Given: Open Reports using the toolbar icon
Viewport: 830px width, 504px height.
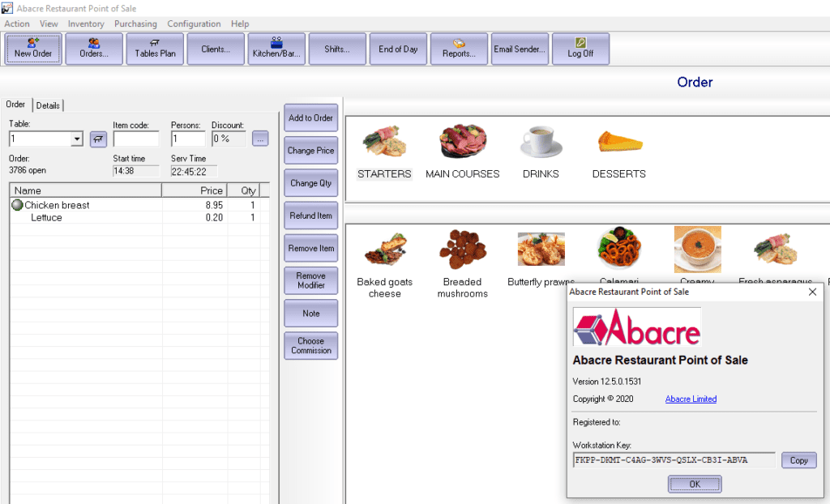Looking at the screenshot, I should (x=459, y=49).
